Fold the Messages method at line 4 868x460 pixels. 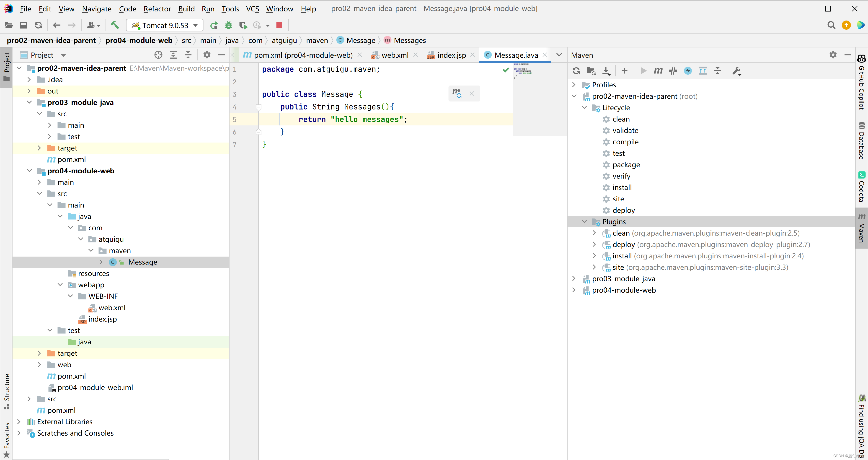click(258, 107)
